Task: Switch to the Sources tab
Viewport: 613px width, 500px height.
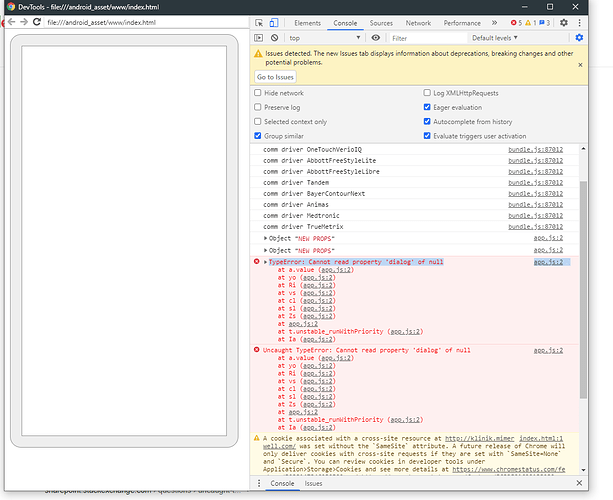Action: [x=381, y=23]
